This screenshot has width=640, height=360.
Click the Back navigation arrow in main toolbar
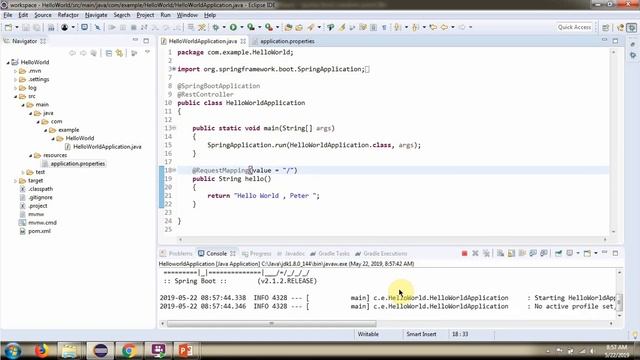click(444, 27)
